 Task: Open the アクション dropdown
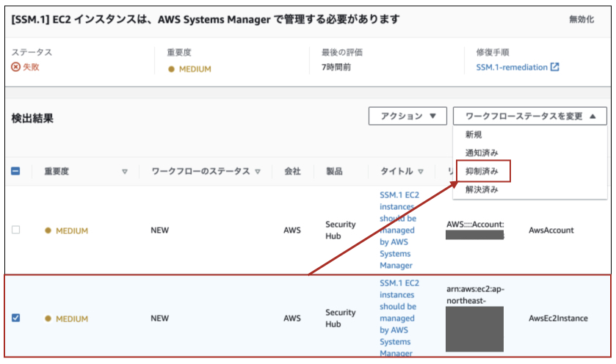407,116
